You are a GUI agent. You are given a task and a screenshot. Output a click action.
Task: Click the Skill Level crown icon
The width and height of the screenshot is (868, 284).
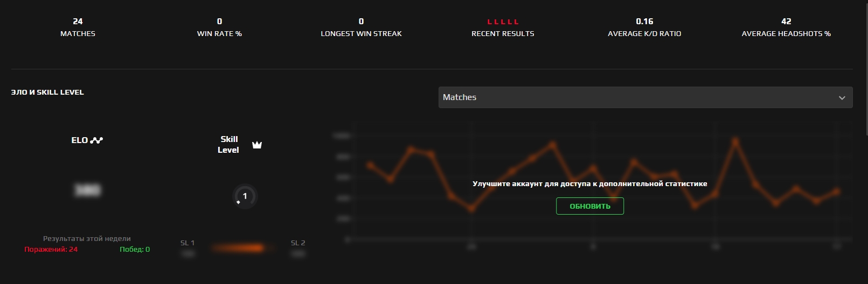point(257,145)
